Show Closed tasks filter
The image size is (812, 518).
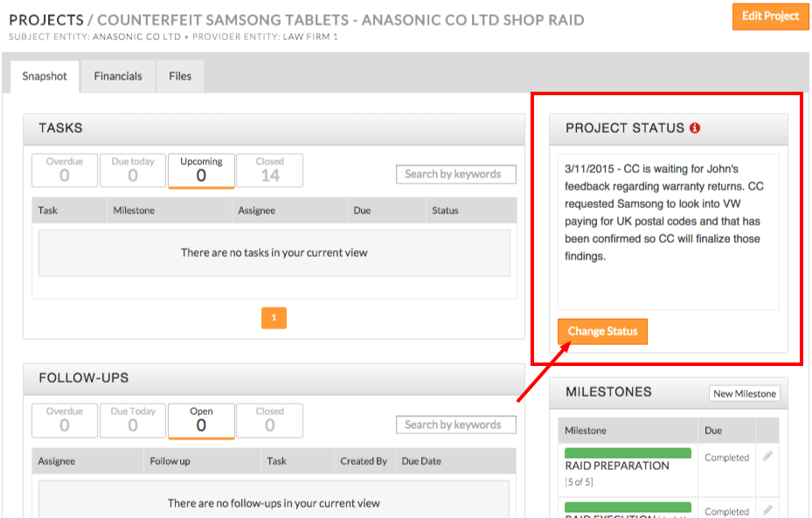coord(270,170)
